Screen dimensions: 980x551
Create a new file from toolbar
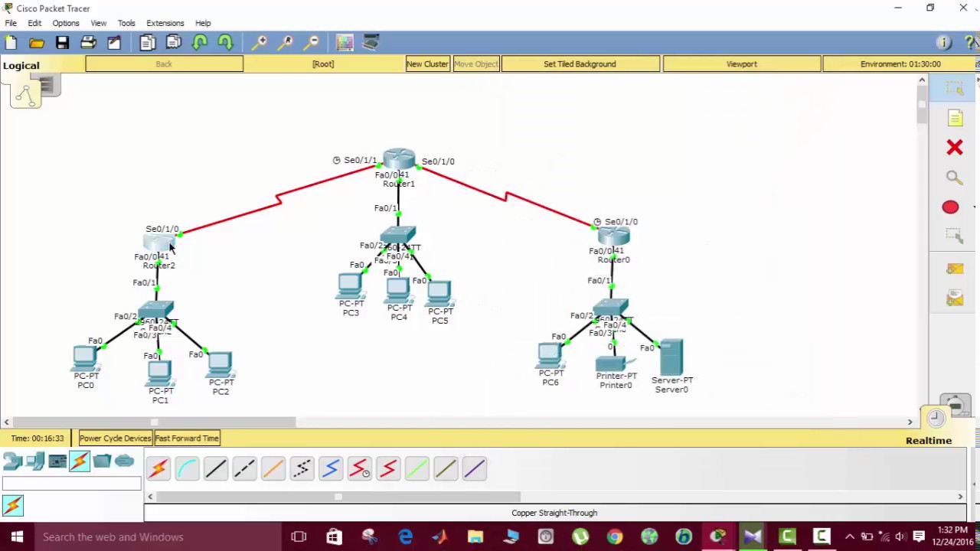(x=11, y=43)
